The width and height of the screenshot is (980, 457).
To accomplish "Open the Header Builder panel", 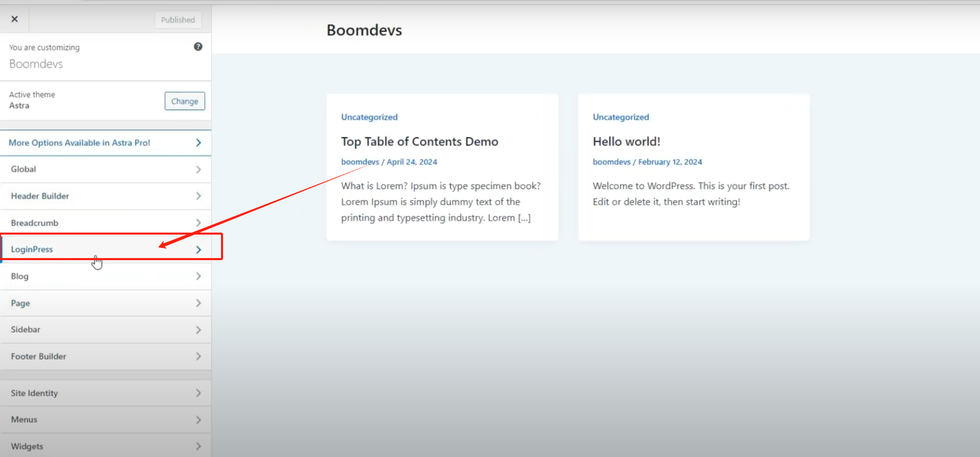I will pos(40,196).
